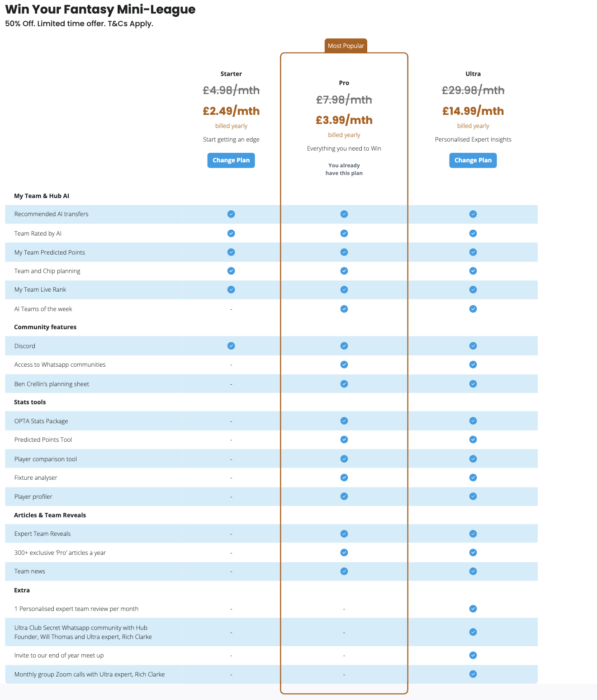Click Ultra checkmark for Monthly group Zoom calls

[473, 674]
